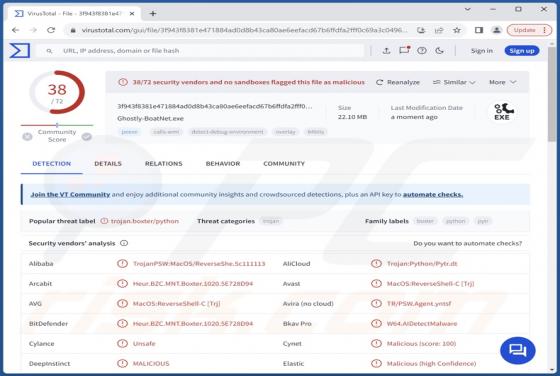Click the trojan.boxter/python threat label

tap(145, 221)
